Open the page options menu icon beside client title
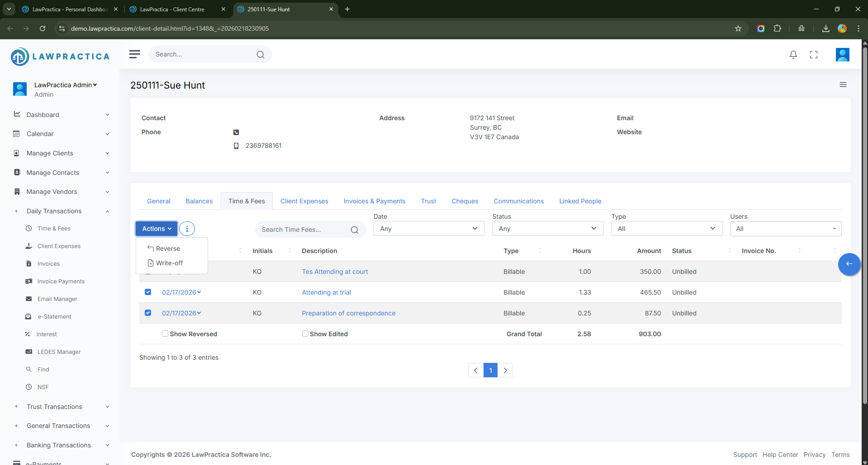 click(843, 85)
